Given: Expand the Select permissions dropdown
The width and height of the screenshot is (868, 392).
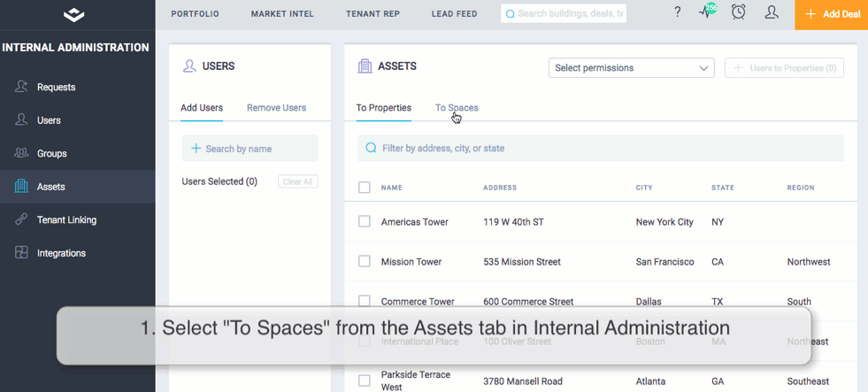Looking at the screenshot, I should point(631,68).
